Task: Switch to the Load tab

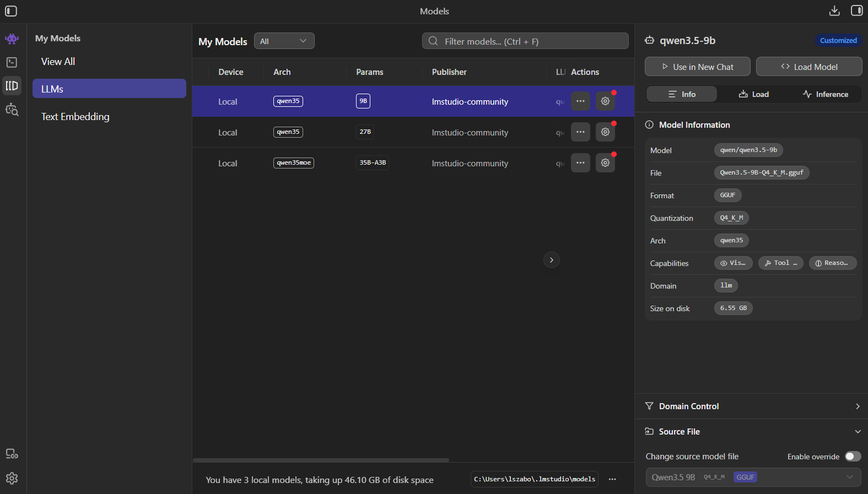Action: 753,94
